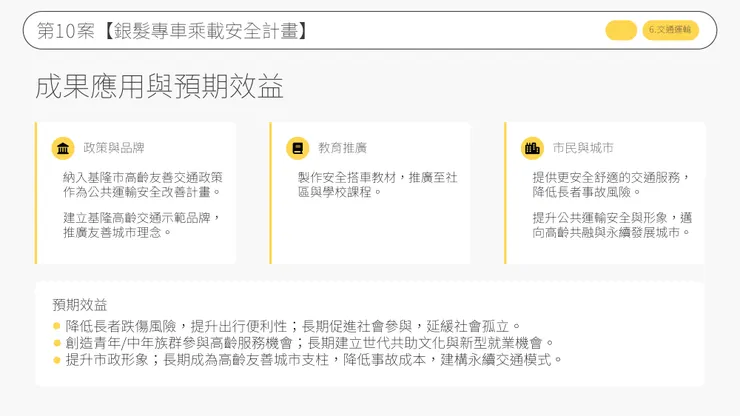
Task: Select bullet line 提升市政形象
Action: (314, 360)
